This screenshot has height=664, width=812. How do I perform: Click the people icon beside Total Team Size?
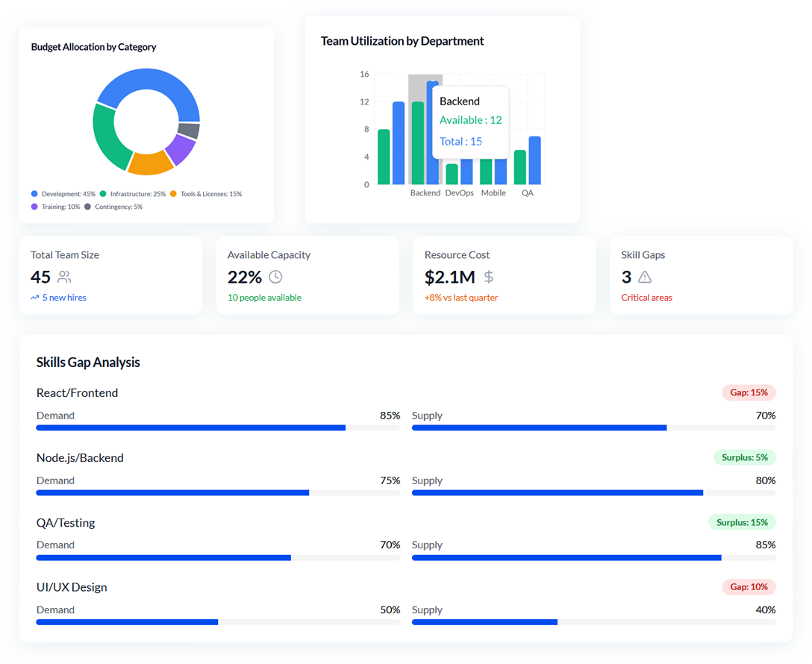pyautogui.click(x=64, y=278)
